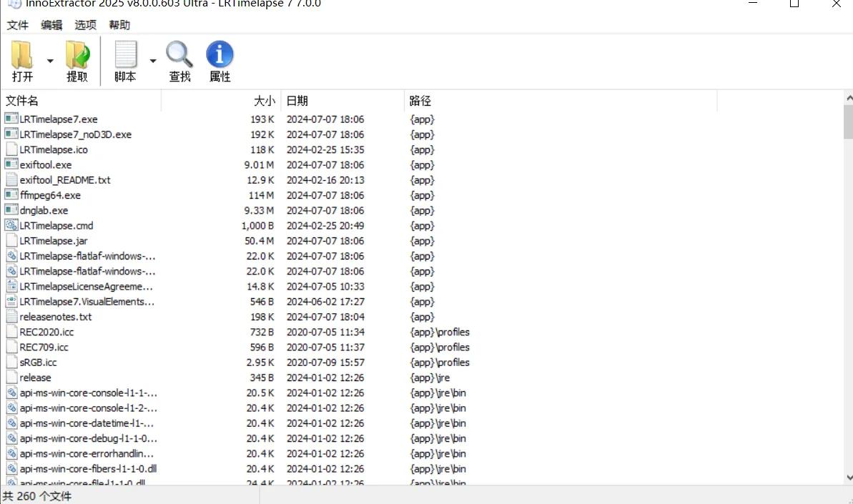
Task: Select the releasenotes.txt file icon
Action: (x=11, y=317)
